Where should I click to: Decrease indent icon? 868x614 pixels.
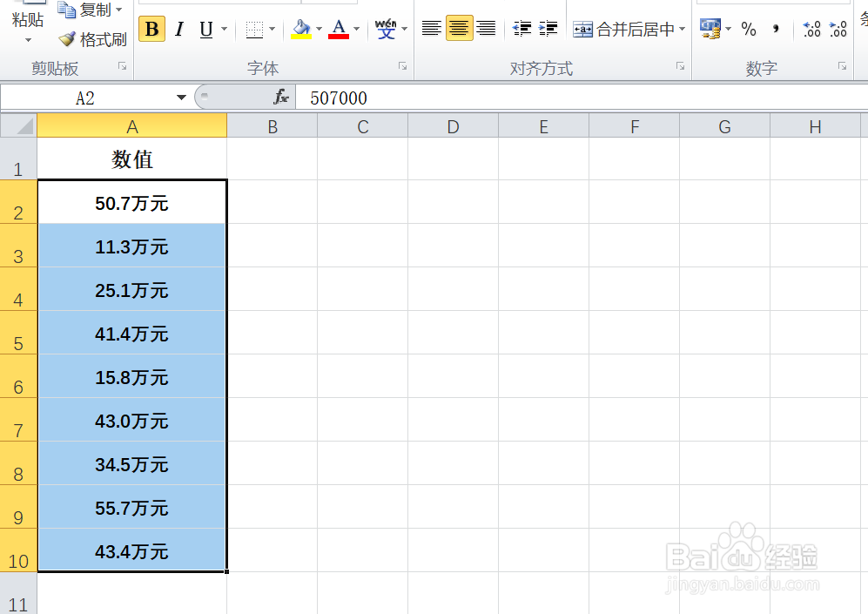522,28
